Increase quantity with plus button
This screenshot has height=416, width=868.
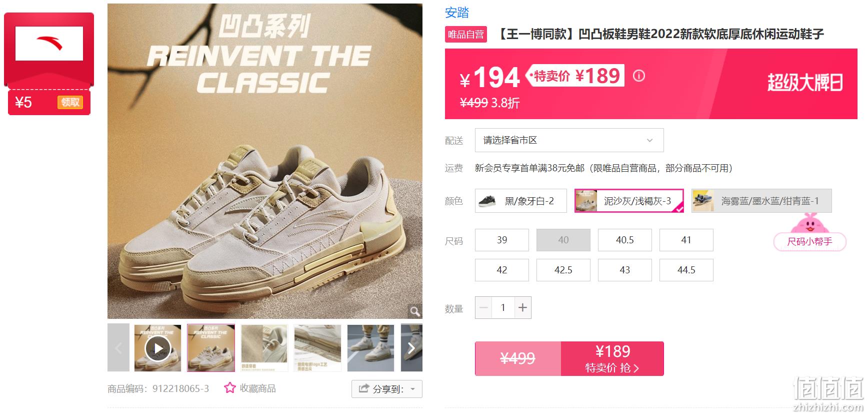[522, 307]
